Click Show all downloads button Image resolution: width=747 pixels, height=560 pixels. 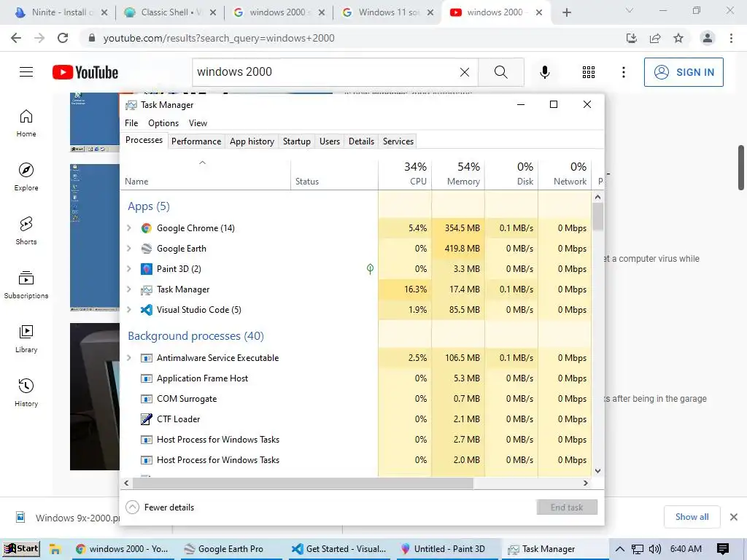coord(692,517)
